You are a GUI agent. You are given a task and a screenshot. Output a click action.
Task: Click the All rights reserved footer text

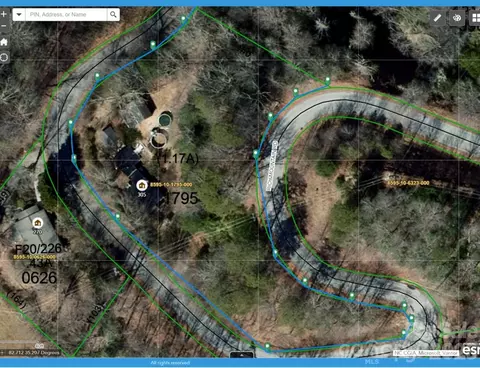(170, 363)
